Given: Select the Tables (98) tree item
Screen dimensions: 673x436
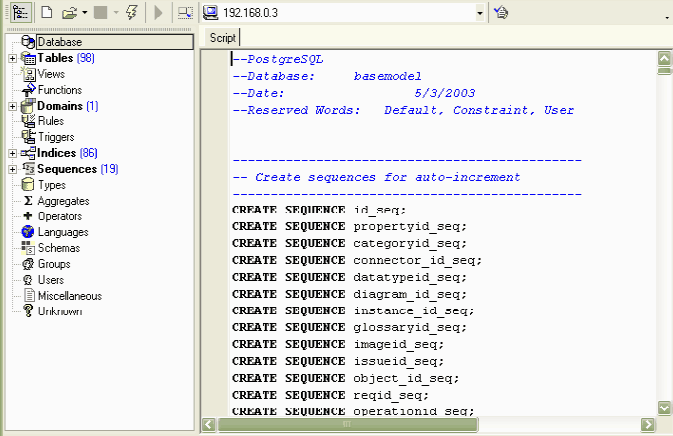Looking at the screenshot, I should point(66,58).
